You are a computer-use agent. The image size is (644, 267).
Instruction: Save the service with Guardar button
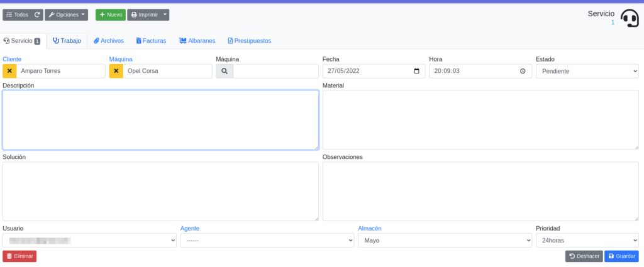[621, 256]
